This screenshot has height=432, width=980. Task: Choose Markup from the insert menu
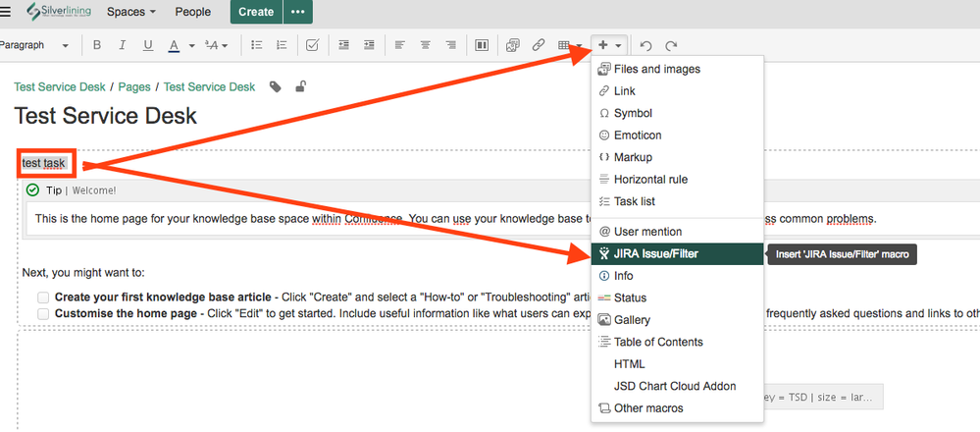coord(677,157)
